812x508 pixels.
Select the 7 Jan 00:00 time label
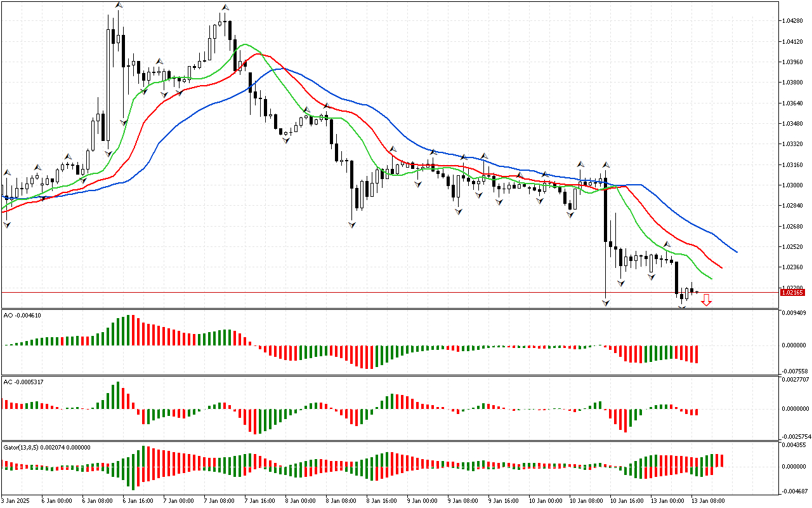[x=180, y=500]
